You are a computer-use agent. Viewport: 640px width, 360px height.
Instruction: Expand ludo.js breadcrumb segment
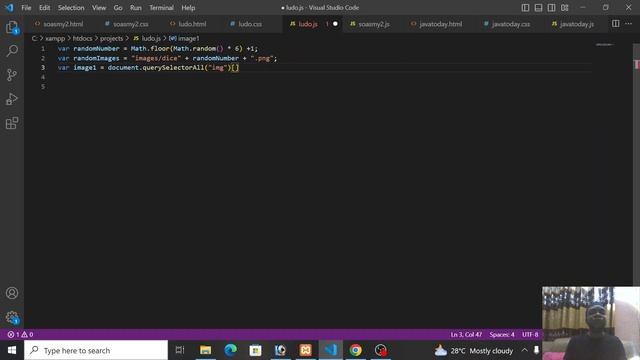pos(147,38)
